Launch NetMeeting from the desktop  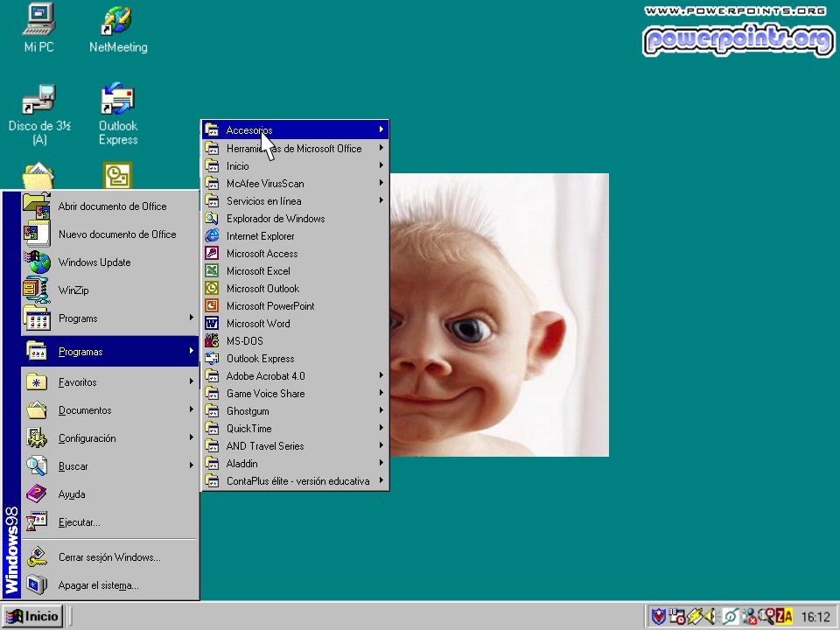coord(118,28)
